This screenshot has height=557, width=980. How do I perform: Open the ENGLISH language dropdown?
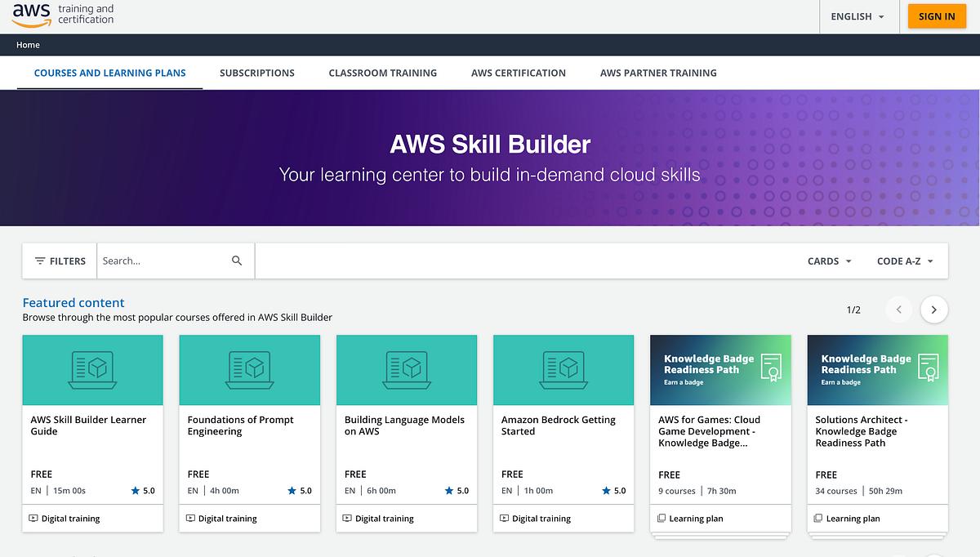tap(857, 16)
